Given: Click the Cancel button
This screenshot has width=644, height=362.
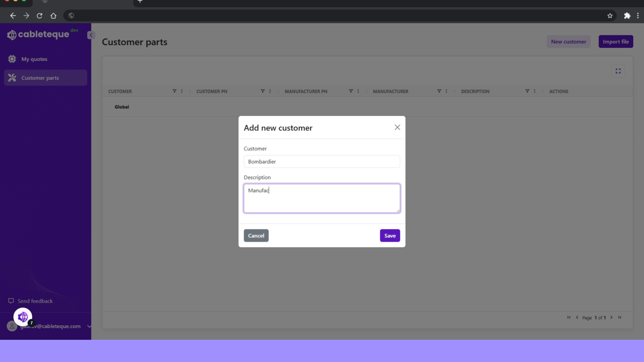Looking at the screenshot, I should tap(256, 236).
